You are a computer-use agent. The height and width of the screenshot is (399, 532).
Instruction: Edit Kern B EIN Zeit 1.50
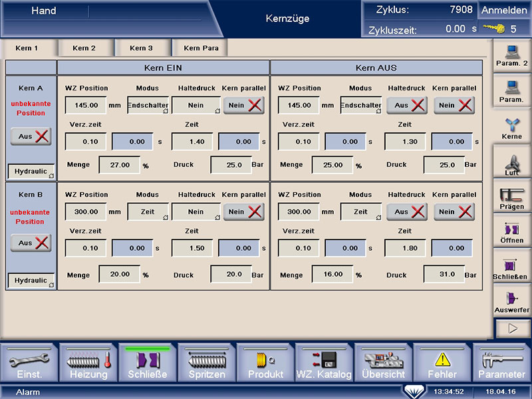click(192, 248)
